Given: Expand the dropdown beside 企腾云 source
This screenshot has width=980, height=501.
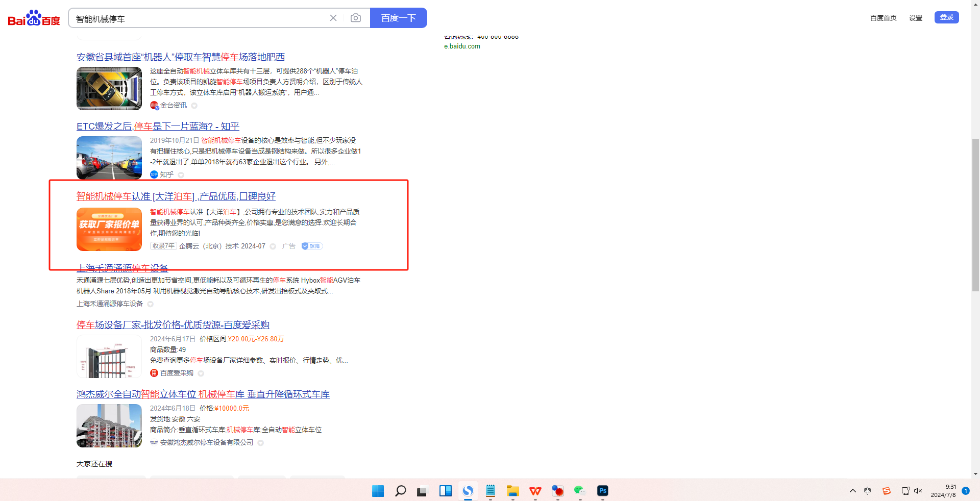Looking at the screenshot, I should 273,246.
